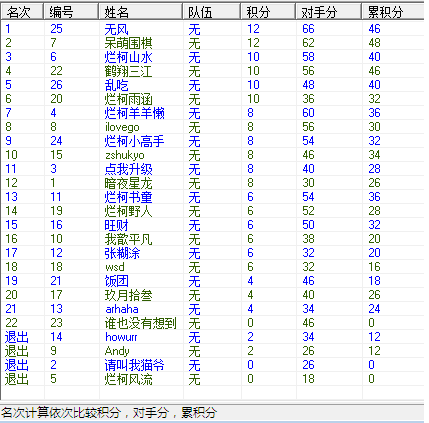Select the withdrawn player howurr
The width and height of the screenshot is (429, 423).
[121, 337]
